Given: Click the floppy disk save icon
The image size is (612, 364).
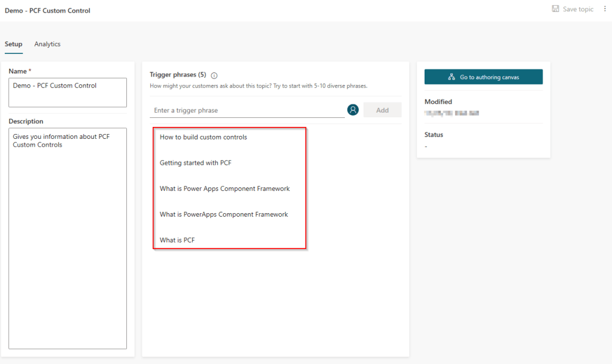Looking at the screenshot, I should (556, 9).
